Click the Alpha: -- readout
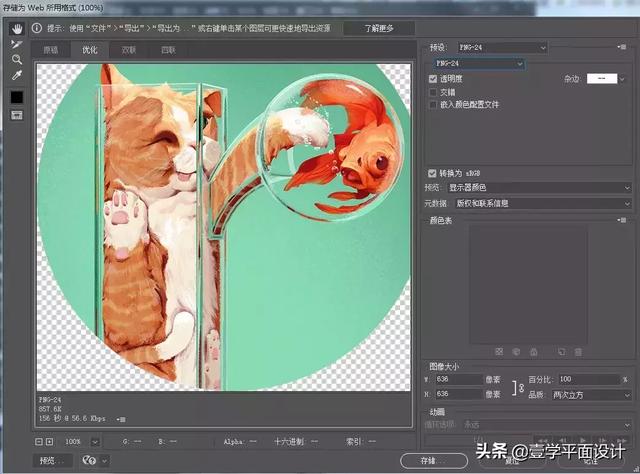 point(240,442)
